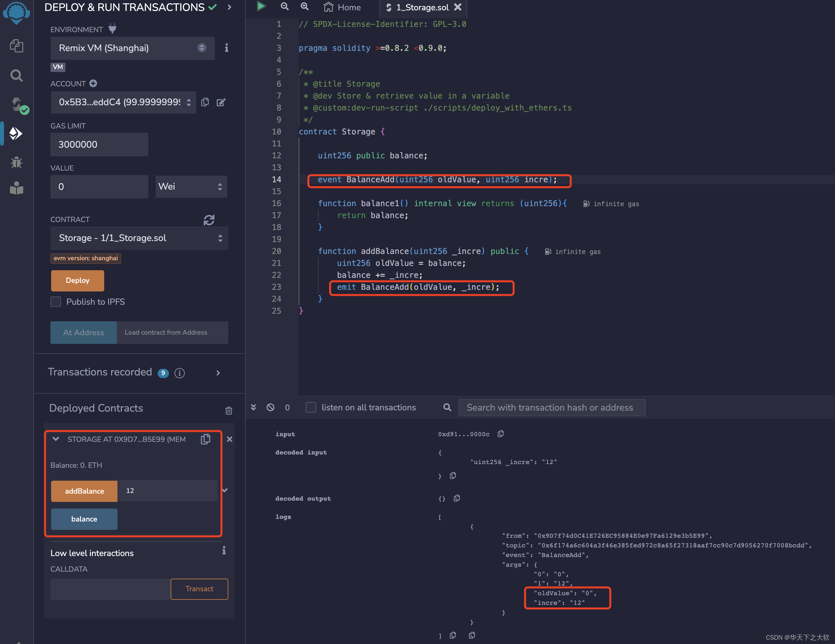Refresh the contract list
Image resolution: width=835 pixels, height=644 pixels.
(x=209, y=220)
